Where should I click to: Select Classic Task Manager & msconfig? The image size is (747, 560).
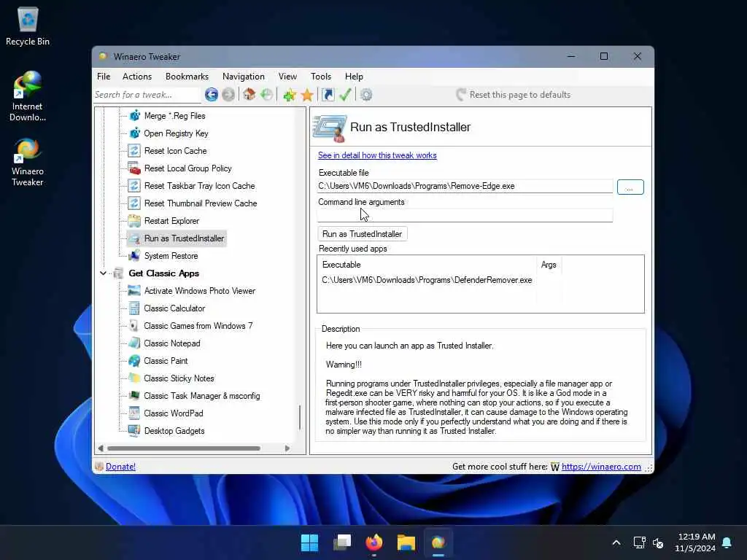[x=202, y=396]
